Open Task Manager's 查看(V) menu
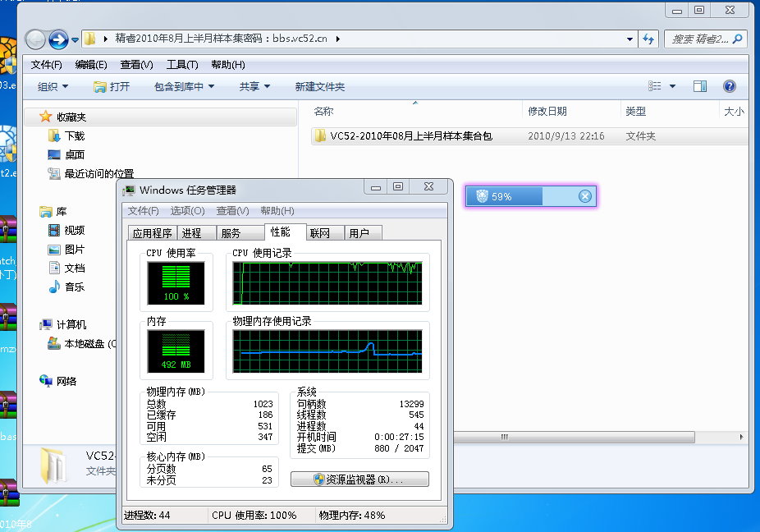This screenshot has width=760, height=532. 232,211
